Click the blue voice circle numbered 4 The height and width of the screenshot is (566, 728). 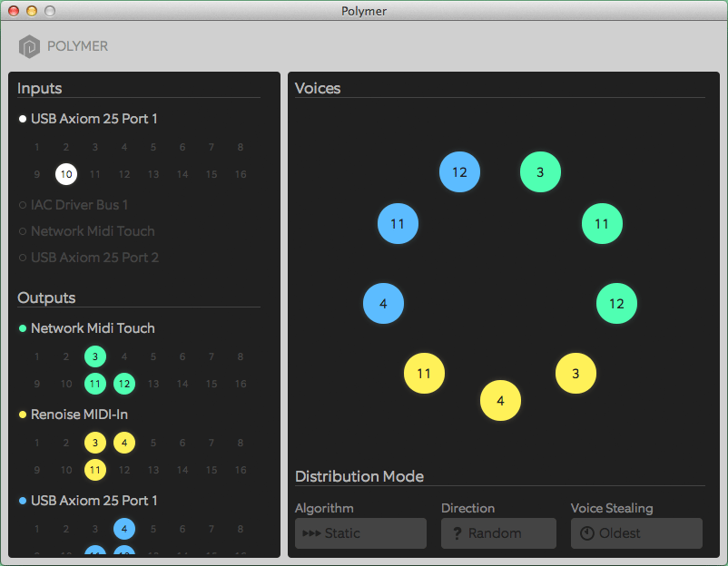click(x=383, y=304)
